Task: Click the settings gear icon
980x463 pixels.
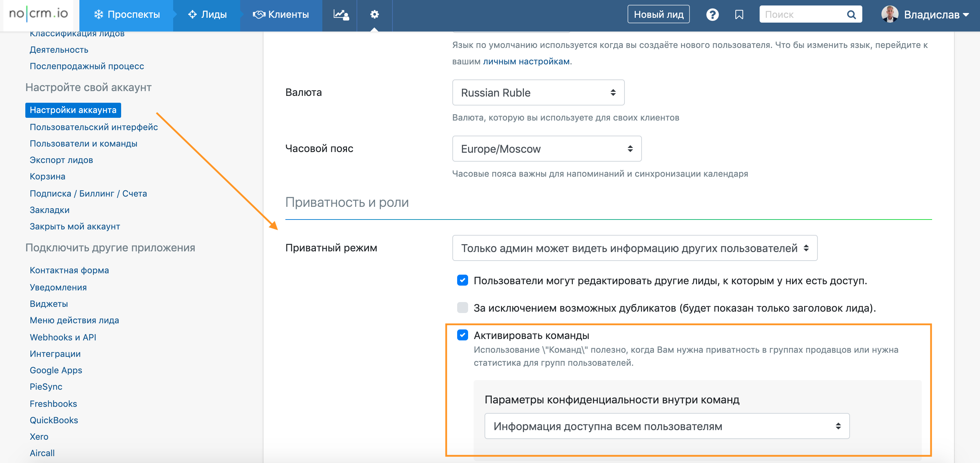Action: coord(374,14)
